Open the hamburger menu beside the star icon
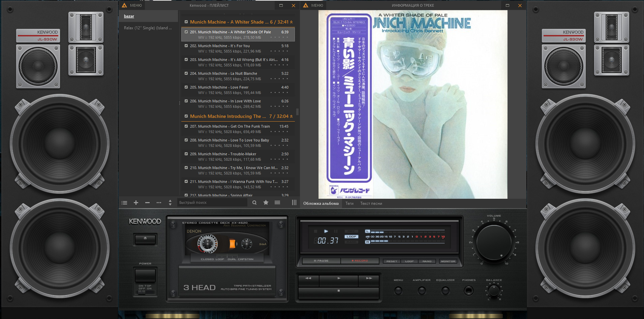The height and width of the screenshot is (319, 644). (x=277, y=202)
